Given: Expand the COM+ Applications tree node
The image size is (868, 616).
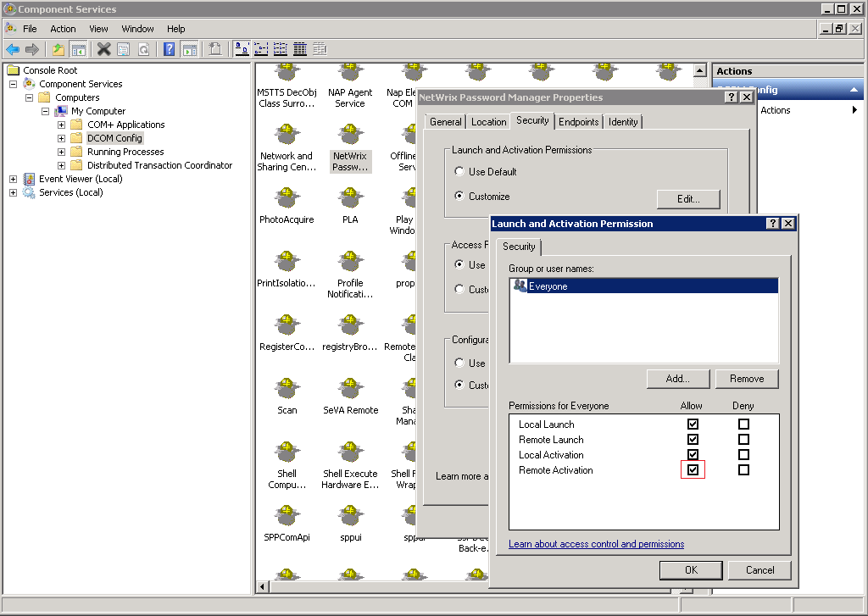Looking at the screenshot, I should (62, 125).
